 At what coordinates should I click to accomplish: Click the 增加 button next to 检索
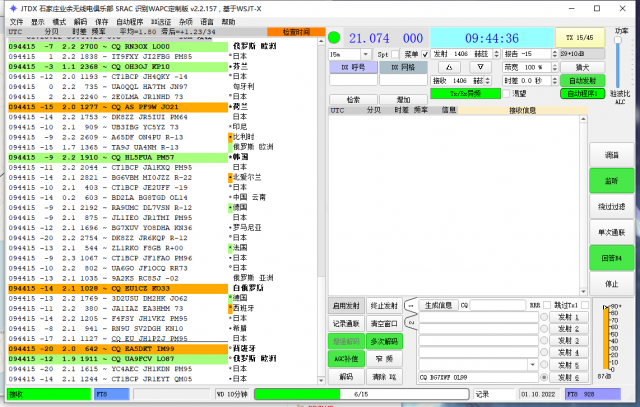pos(403,100)
